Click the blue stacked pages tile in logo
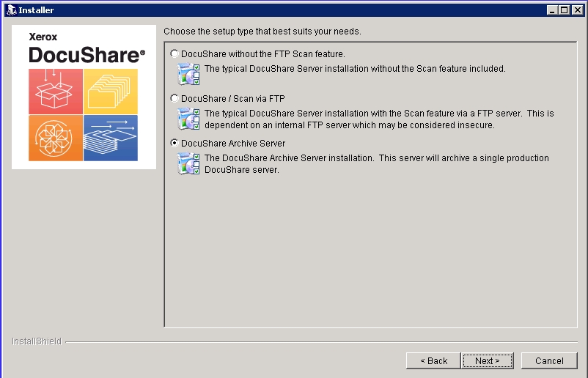 111,138
